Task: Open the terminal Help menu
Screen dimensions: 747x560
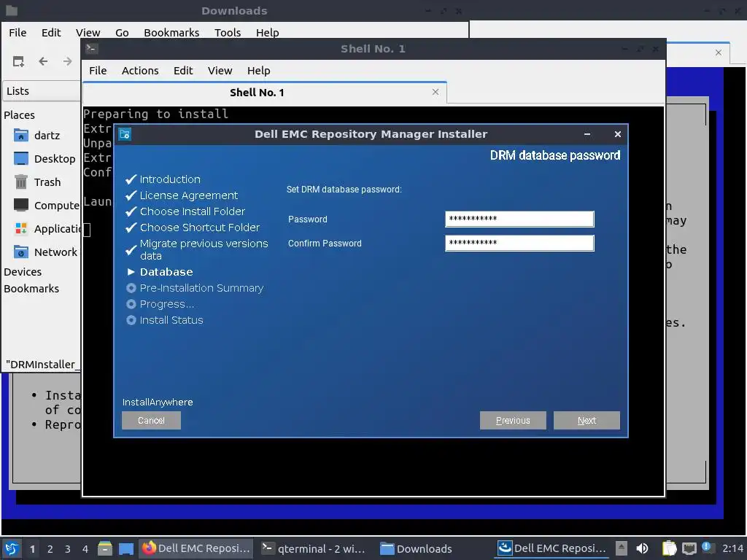Action: tap(259, 71)
